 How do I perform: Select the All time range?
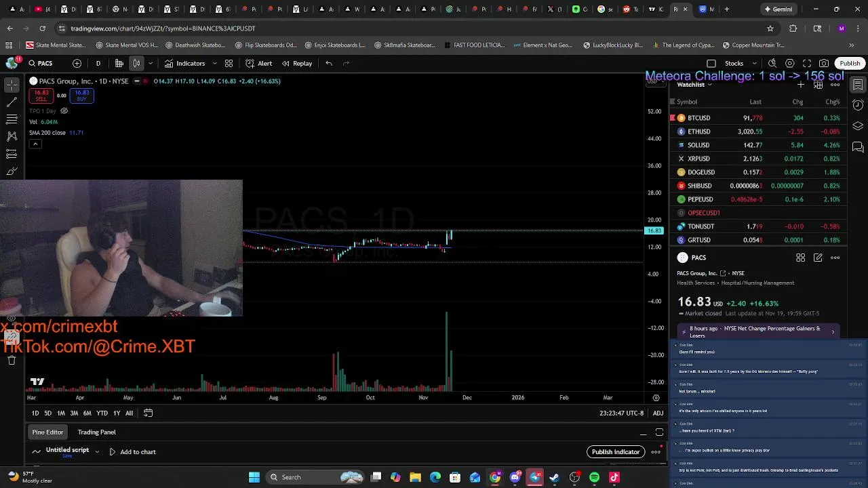coord(129,413)
